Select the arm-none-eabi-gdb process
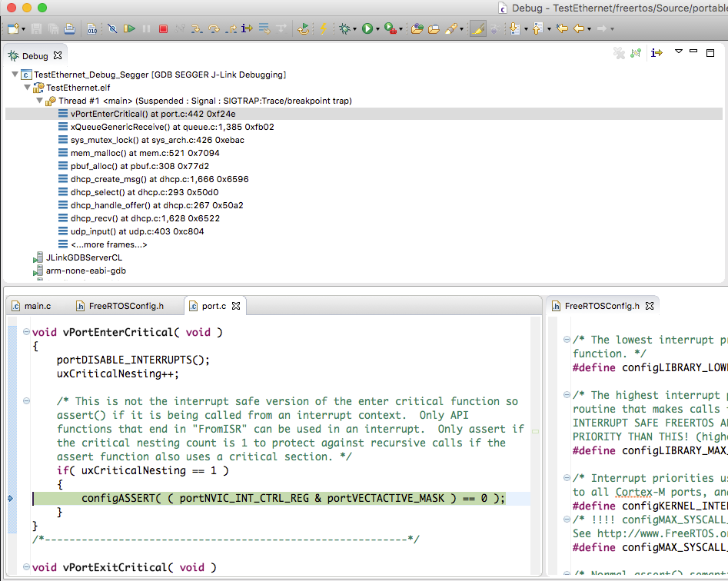 86,270
